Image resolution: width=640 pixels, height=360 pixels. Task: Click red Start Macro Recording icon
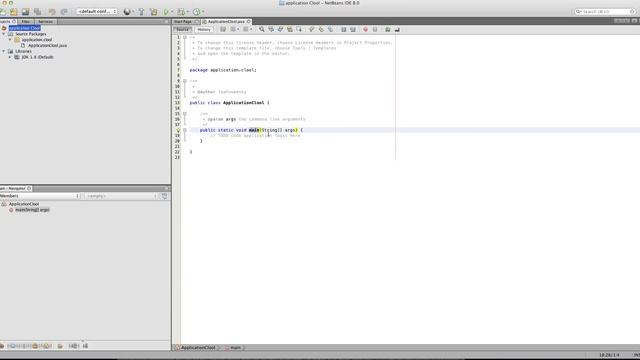(365, 29)
